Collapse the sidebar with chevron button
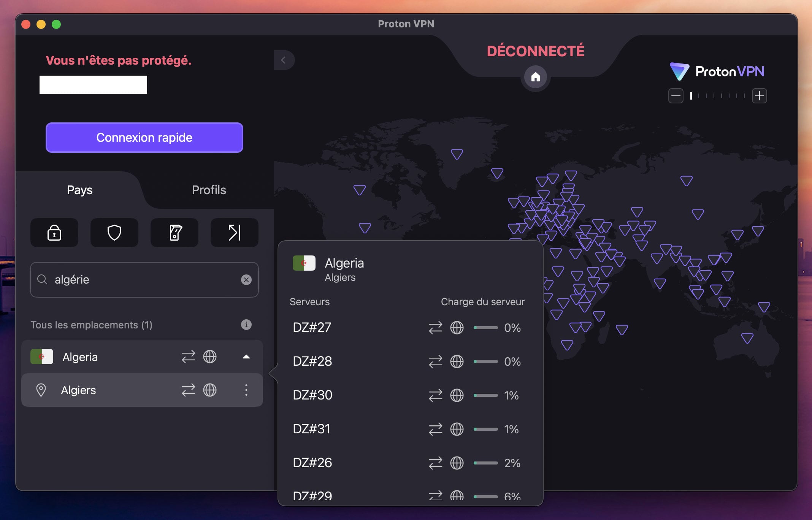The height and width of the screenshot is (520, 812). pyautogui.click(x=284, y=60)
